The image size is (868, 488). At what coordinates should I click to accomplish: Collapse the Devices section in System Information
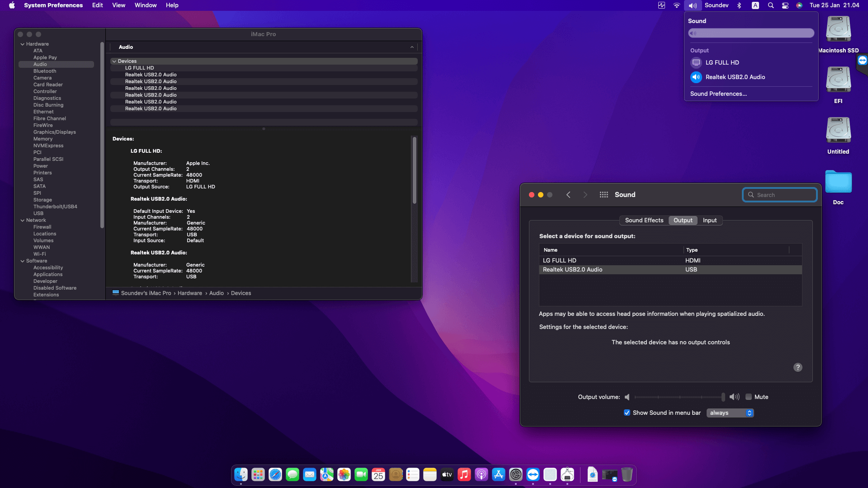pos(114,61)
